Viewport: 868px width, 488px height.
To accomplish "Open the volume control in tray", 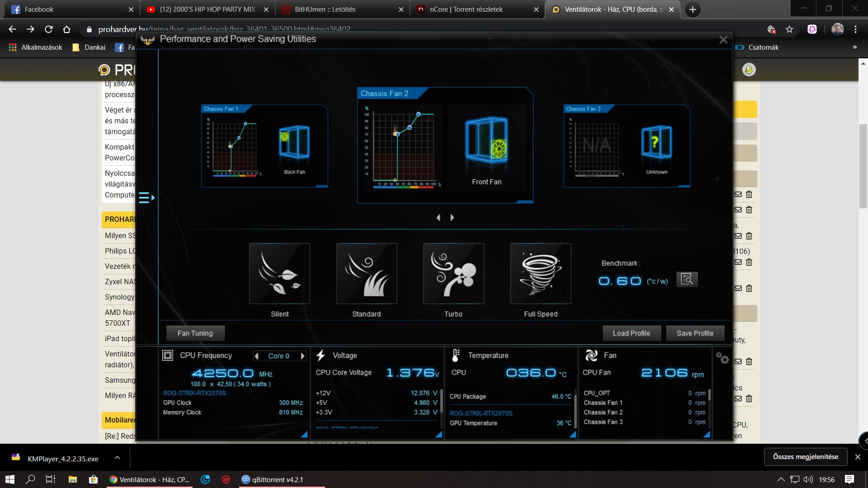I will pos(808,479).
